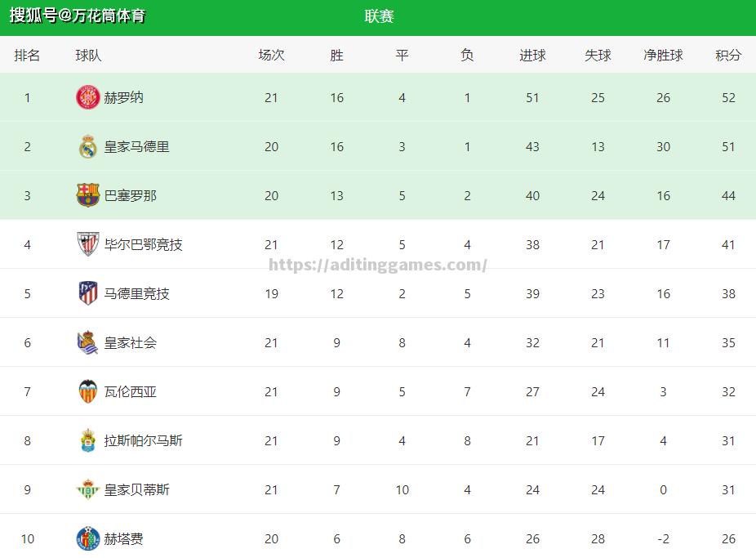The width and height of the screenshot is (756, 558).
Task: Click the 积分 points column header
Action: [728, 56]
